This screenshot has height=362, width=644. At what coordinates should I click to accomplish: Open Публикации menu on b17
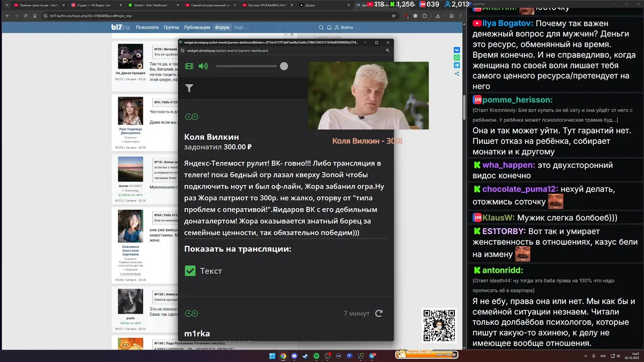click(197, 27)
